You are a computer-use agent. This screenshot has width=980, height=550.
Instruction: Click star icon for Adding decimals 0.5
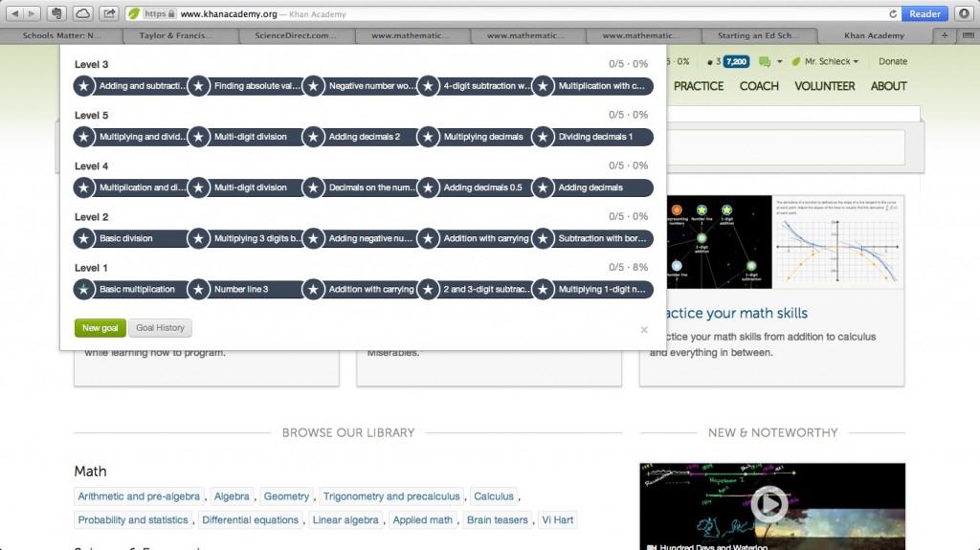point(428,187)
